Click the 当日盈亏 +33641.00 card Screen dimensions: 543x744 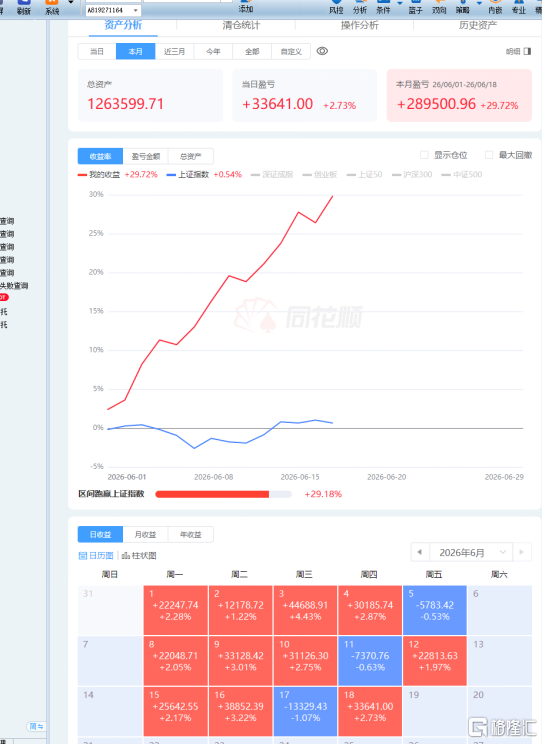(304, 95)
